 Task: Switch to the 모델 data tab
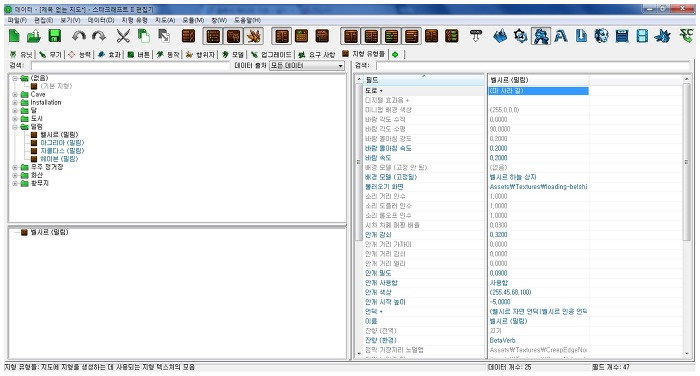[233, 54]
